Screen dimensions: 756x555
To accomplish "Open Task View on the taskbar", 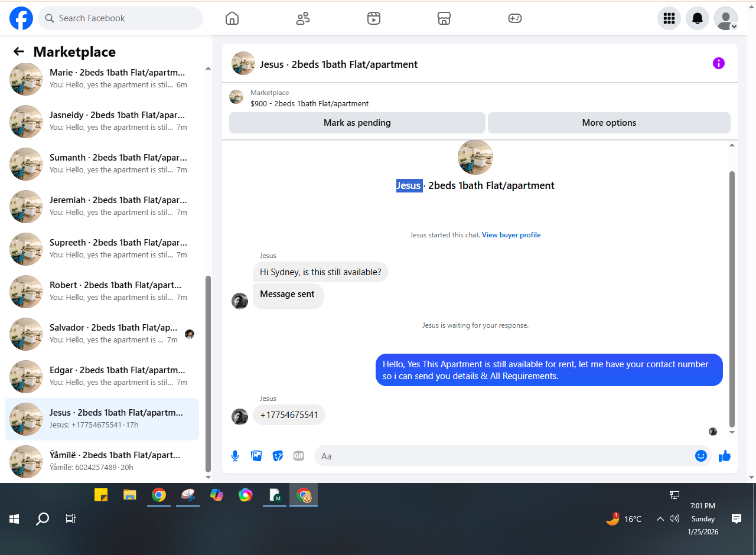I will click(70, 519).
